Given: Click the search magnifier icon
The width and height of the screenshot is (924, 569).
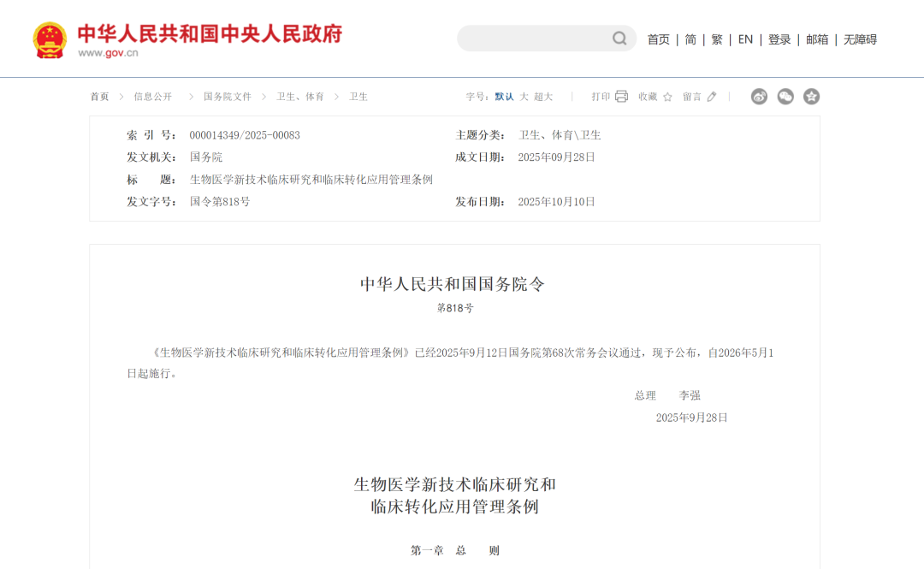Looking at the screenshot, I should pos(619,39).
